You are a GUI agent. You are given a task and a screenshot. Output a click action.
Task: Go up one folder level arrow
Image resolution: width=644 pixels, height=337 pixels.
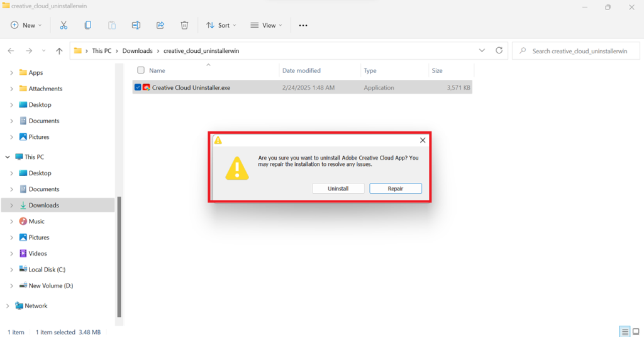59,51
